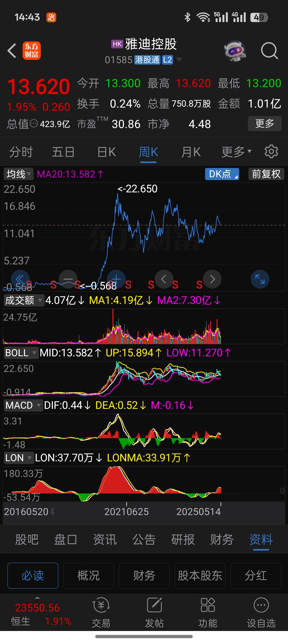The image size is (288, 644).
Task: Tap the MA20:13.582 label
Action: (x=70, y=174)
